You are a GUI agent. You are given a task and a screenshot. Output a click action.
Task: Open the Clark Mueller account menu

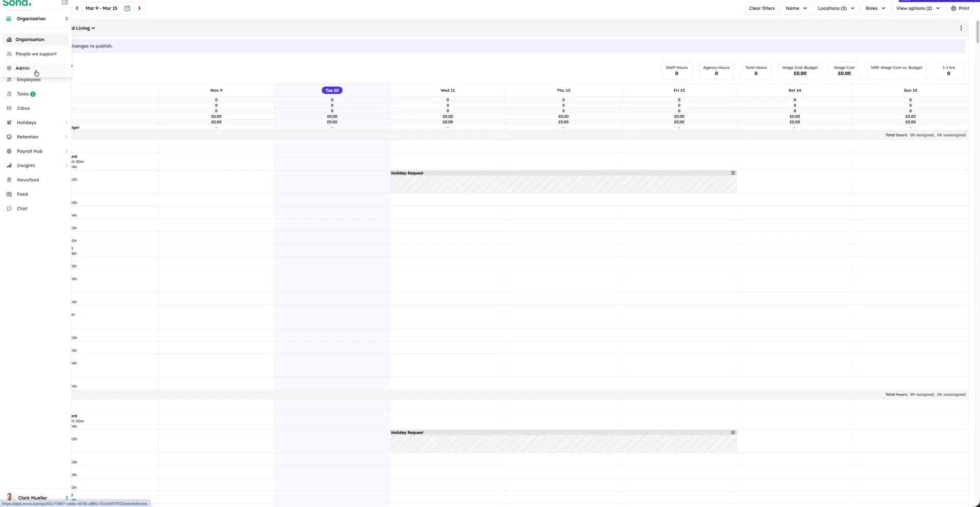click(x=37, y=497)
